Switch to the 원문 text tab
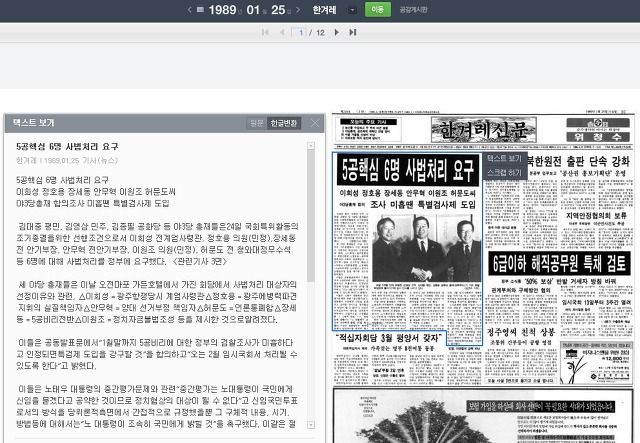This screenshot has width=640, height=443. coord(257,123)
